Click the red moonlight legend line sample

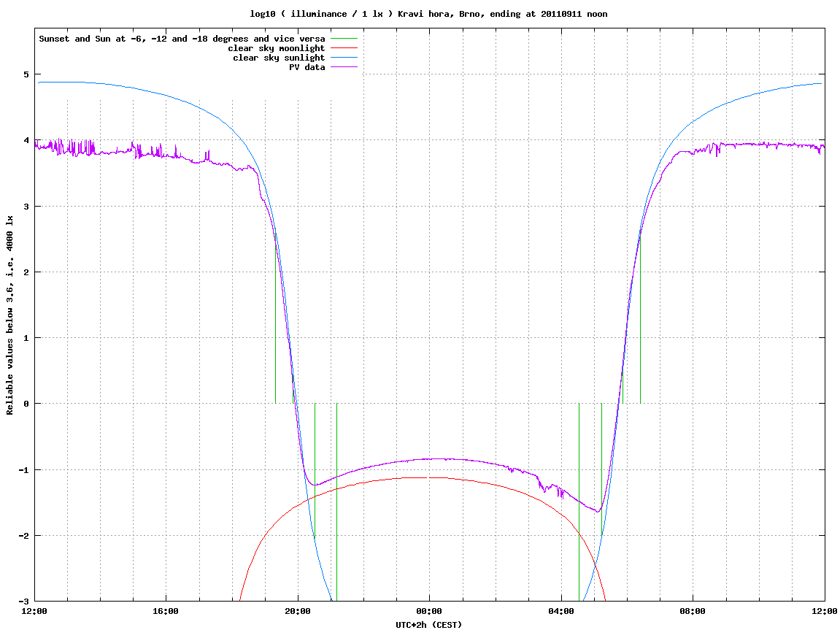[344, 48]
